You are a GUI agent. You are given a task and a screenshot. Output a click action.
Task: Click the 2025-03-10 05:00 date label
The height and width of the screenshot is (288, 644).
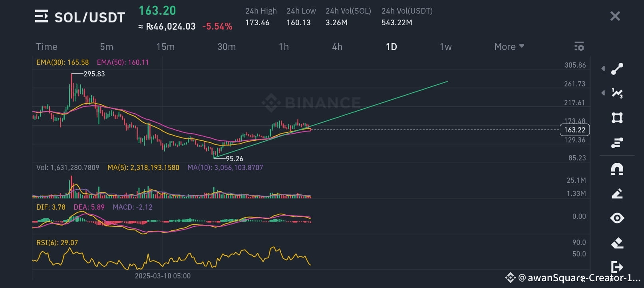(163, 276)
